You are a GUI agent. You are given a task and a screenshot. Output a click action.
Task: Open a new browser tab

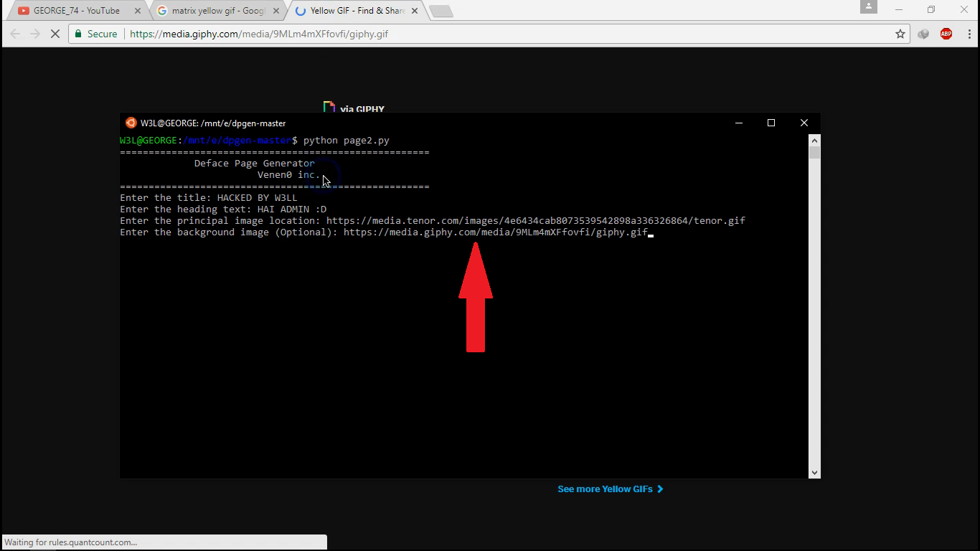point(440,10)
